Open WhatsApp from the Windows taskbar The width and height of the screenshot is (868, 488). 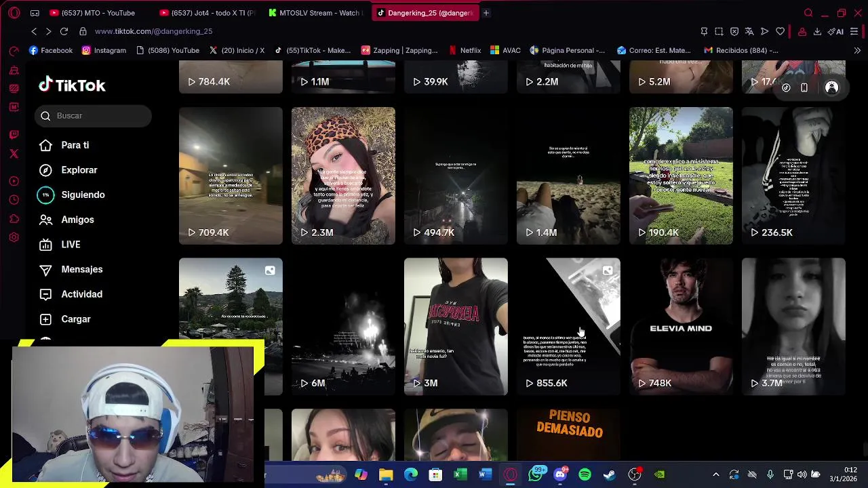[536, 474]
